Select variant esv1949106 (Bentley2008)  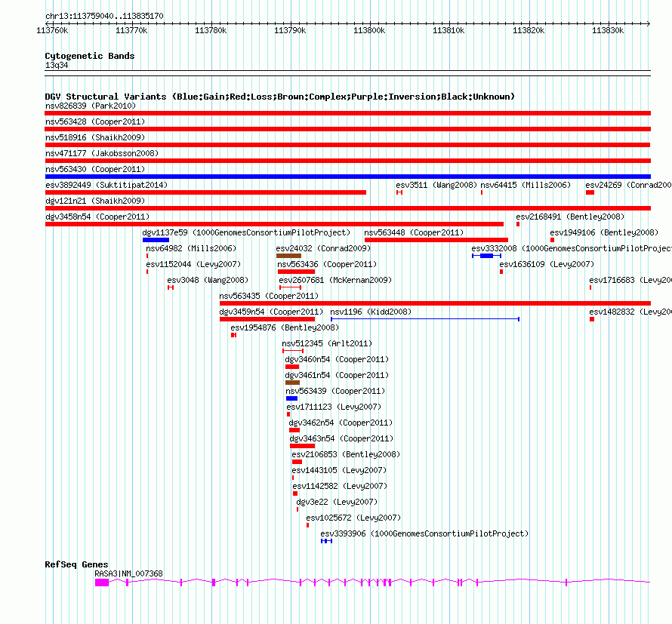click(604, 232)
